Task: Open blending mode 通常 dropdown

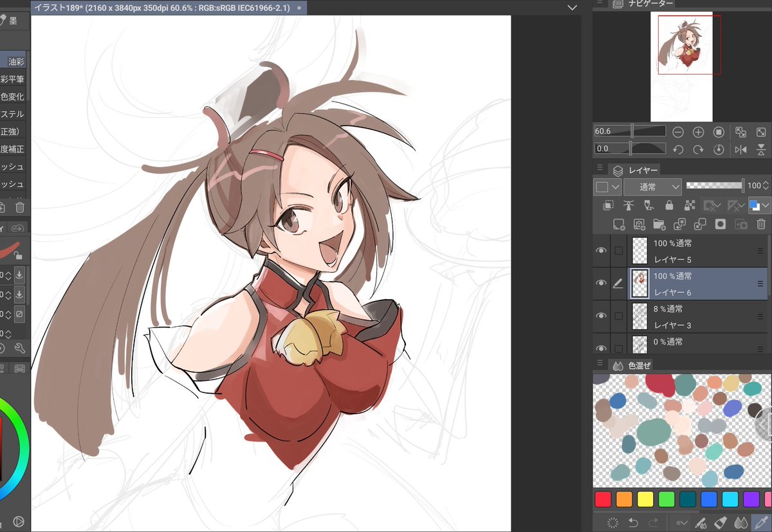Action: click(x=652, y=187)
